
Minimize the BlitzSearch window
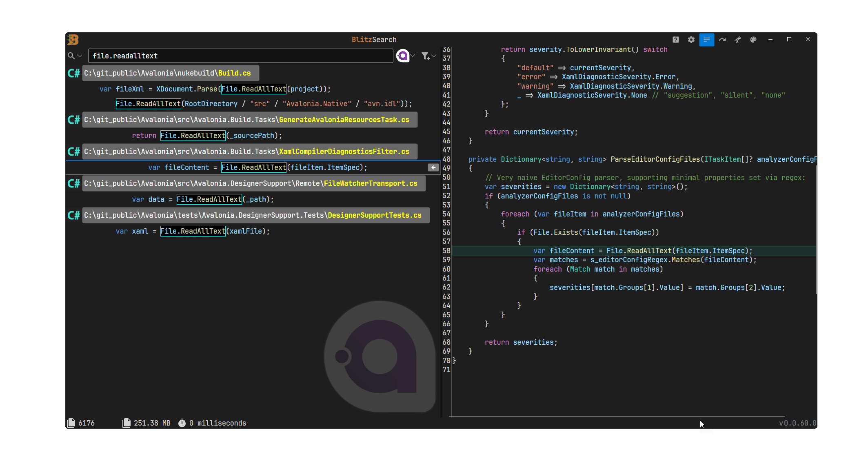tap(770, 40)
